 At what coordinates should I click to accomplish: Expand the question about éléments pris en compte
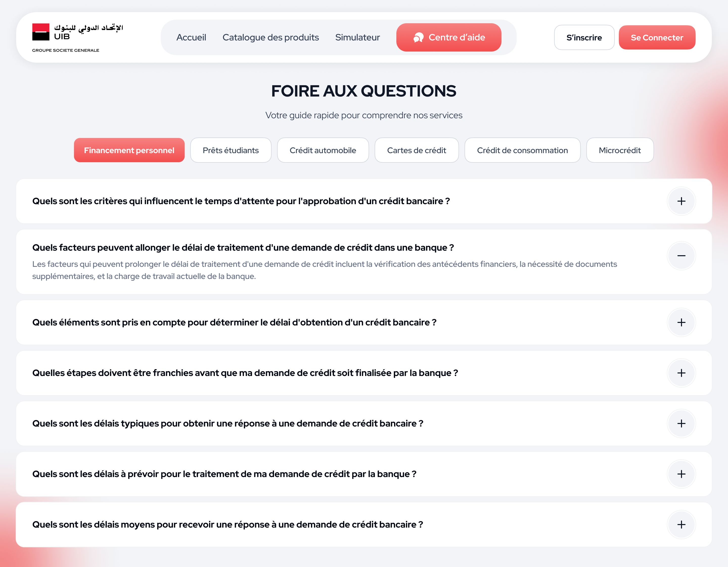681,322
